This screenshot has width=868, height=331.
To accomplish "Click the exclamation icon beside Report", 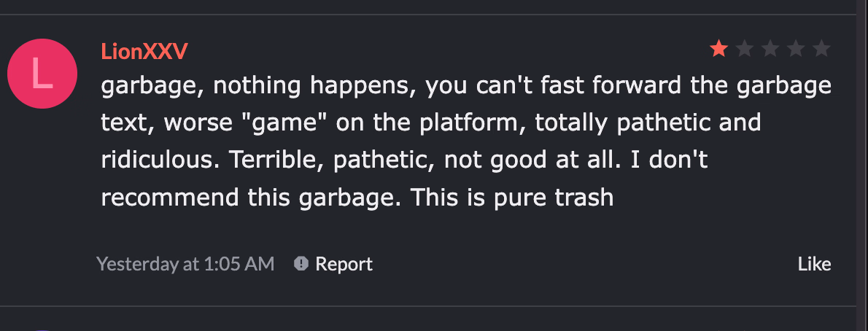I will pyautogui.click(x=301, y=263).
